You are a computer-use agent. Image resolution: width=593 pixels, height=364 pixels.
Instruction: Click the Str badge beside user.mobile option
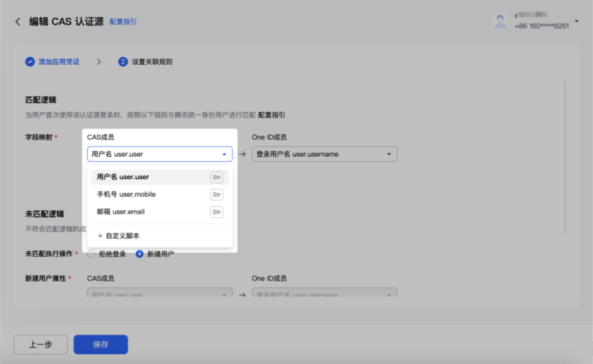(217, 194)
